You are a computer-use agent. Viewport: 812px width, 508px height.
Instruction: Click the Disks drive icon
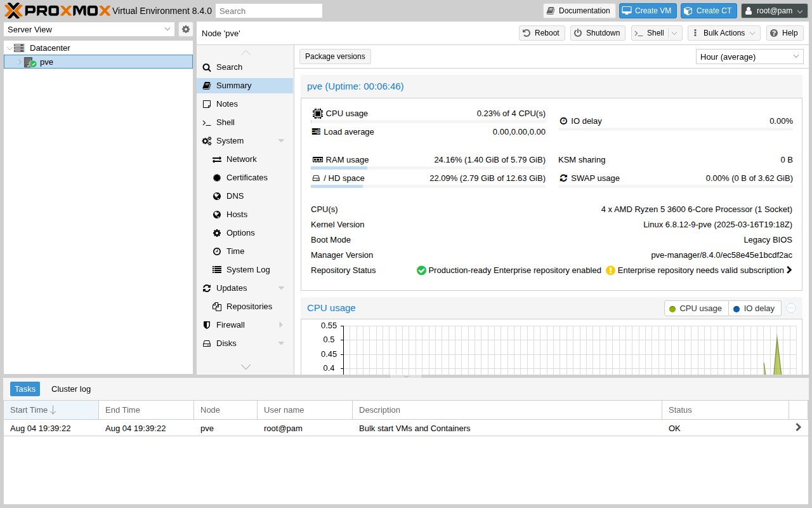[207, 344]
